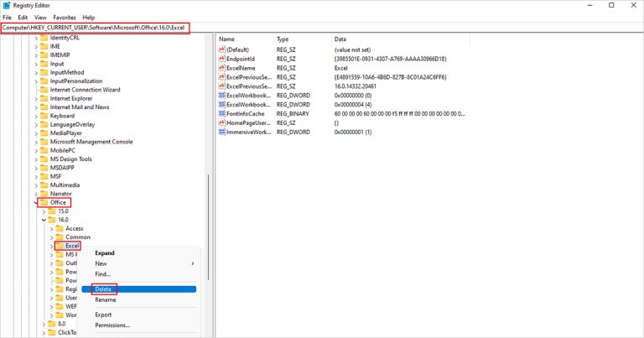Choose Delete from the context menu
Image resolution: width=644 pixels, height=338 pixels.
coord(103,289)
